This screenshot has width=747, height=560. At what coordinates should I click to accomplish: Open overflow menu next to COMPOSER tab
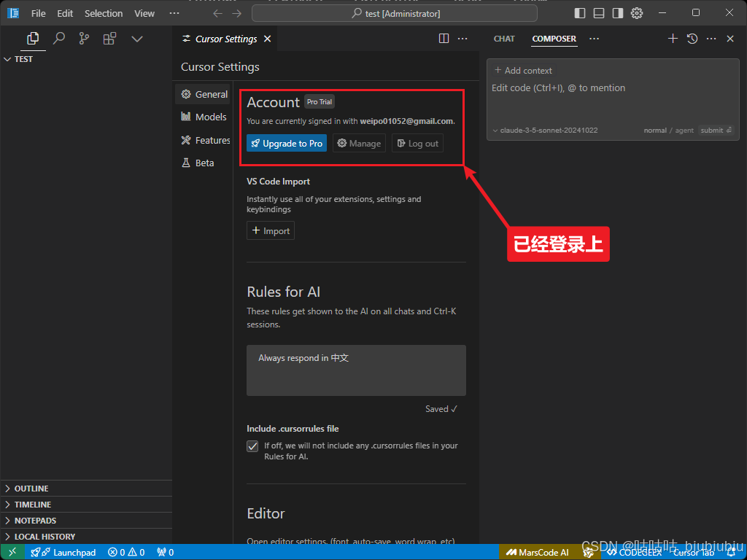tap(594, 39)
